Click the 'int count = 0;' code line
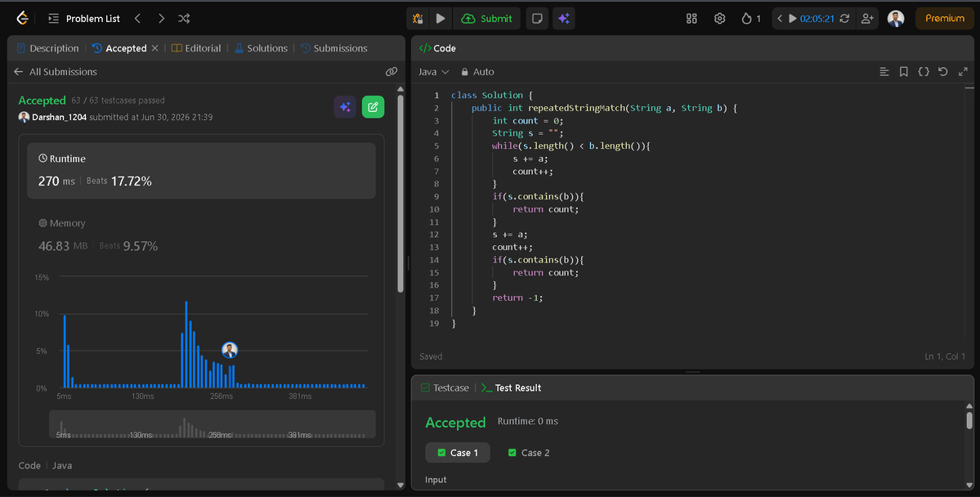 527,121
